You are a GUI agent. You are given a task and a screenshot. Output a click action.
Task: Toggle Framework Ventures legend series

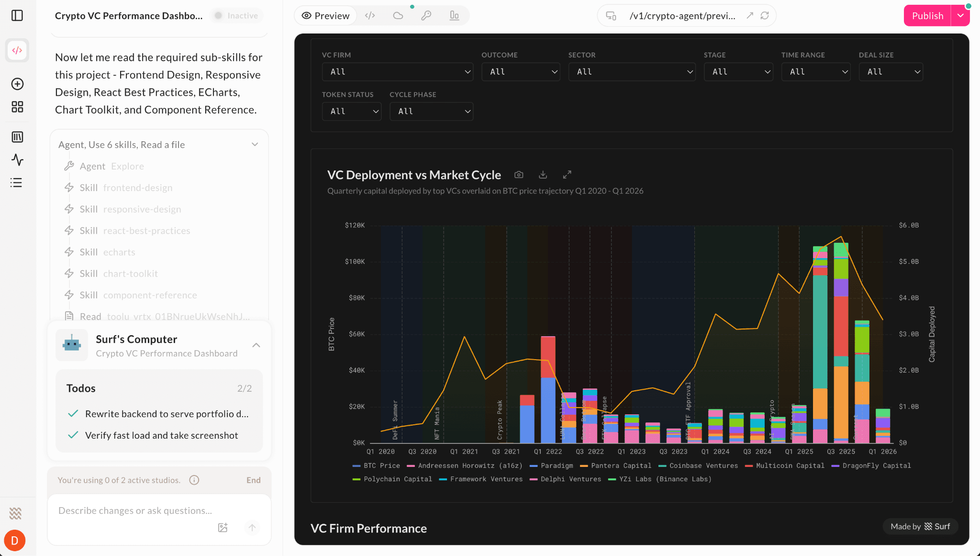(x=481, y=479)
